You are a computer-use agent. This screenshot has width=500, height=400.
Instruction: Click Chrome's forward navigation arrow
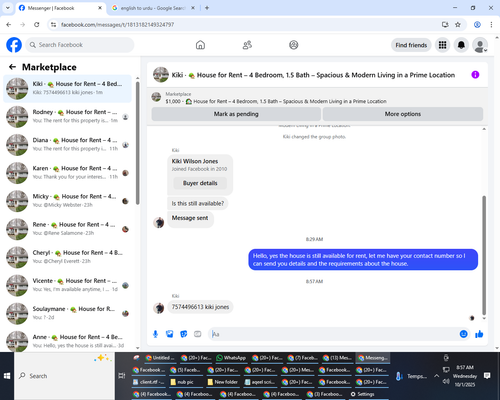click(23, 25)
